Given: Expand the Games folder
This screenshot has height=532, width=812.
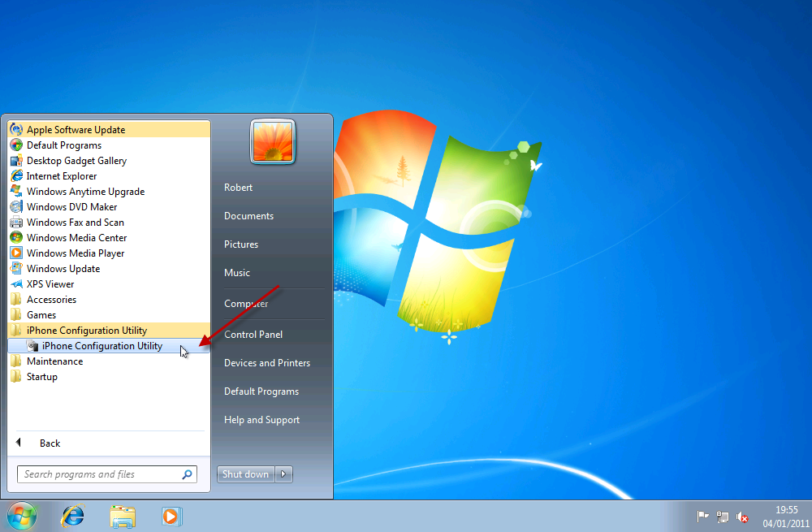Looking at the screenshot, I should click(x=41, y=315).
